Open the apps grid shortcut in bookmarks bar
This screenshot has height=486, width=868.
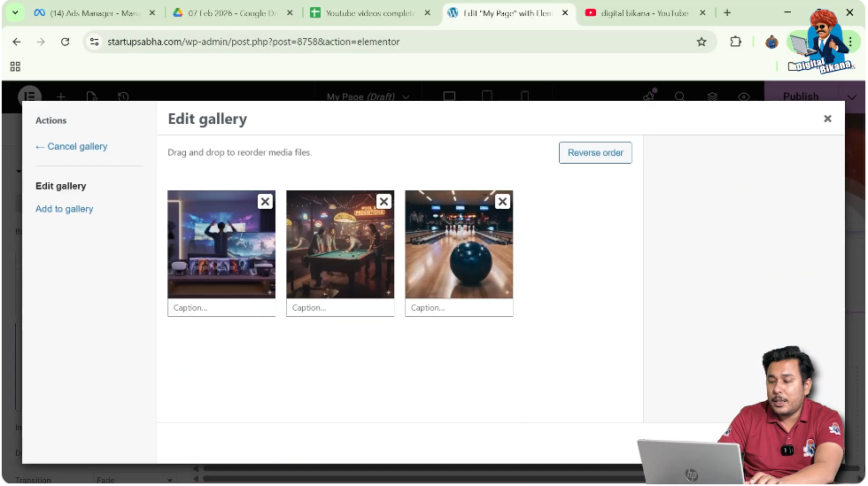16,66
